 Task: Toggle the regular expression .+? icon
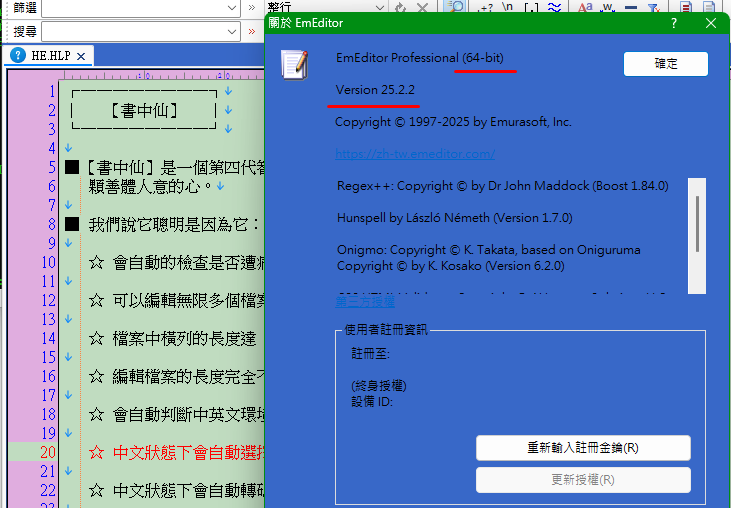tap(485, 7)
